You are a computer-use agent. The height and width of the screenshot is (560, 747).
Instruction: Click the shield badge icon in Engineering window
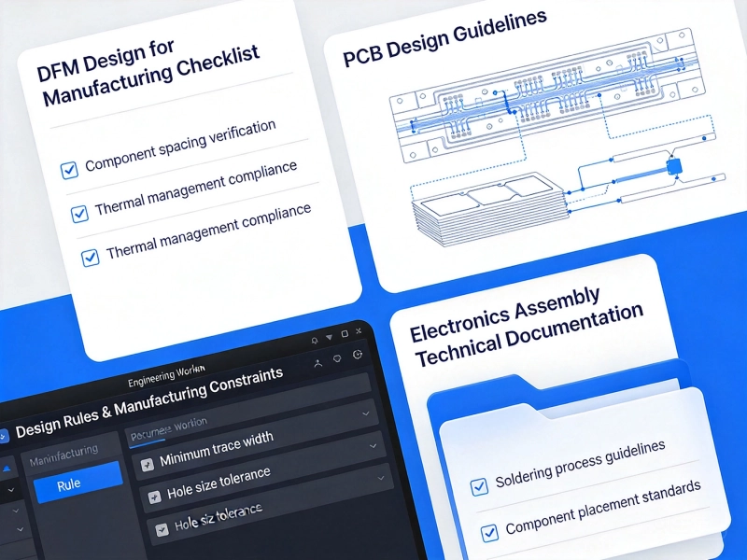click(x=337, y=358)
